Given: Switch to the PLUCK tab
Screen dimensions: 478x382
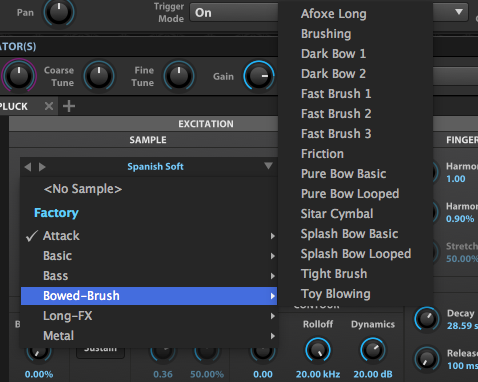Looking at the screenshot, I should tap(14, 107).
